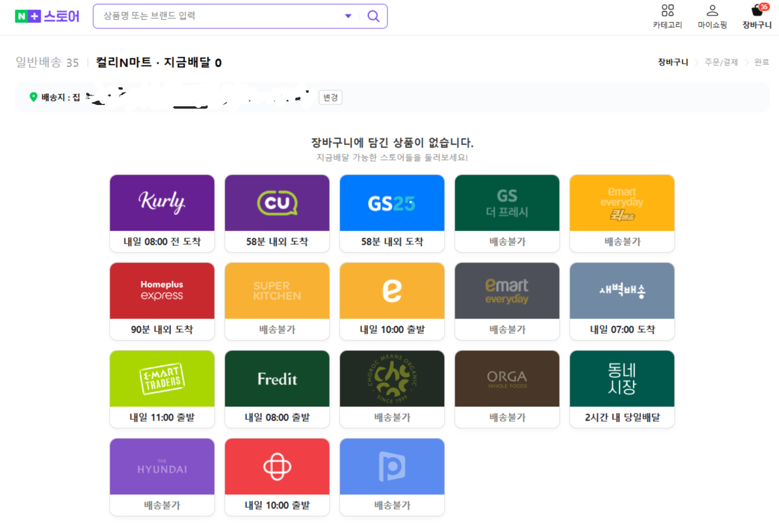Screen dimensions: 779x532
Task: Select the 동네시장 same-day delivery tile
Action: [x=622, y=389]
